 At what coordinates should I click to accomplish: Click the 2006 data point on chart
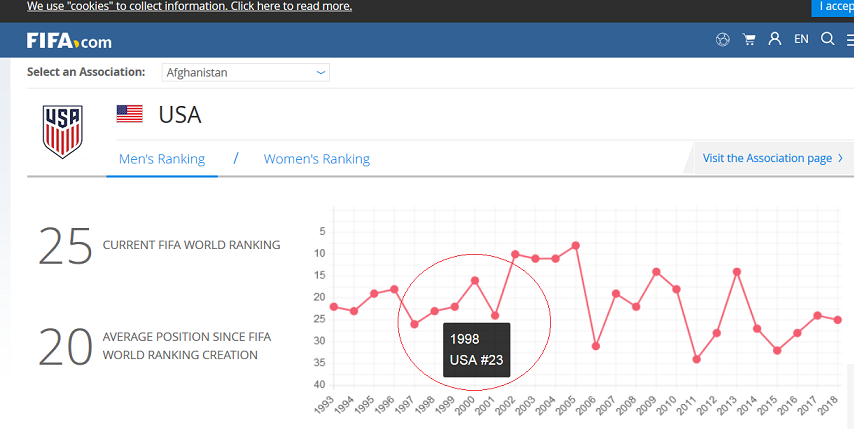pyautogui.click(x=596, y=346)
